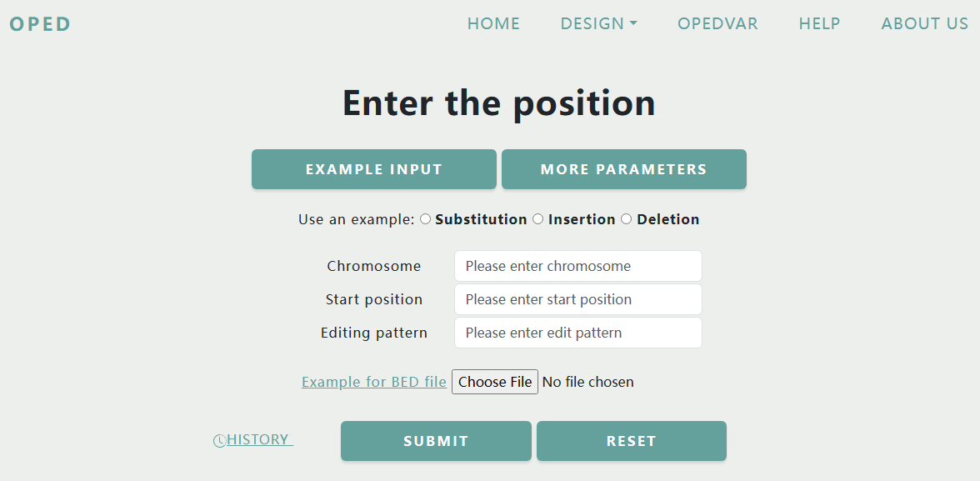Viewport: 980px width, 481px height.
Task: Expand the Design dropdown menu
Action: (x=598, y=24)
